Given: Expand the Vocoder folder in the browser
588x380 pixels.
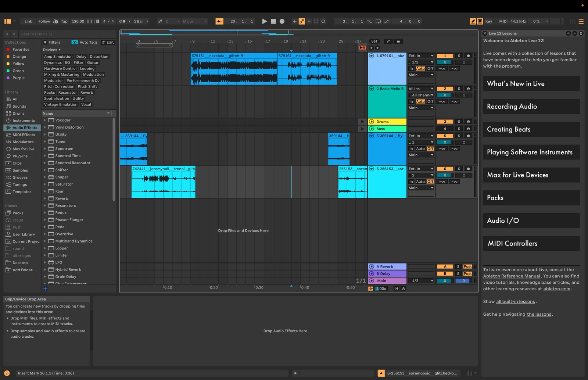Looking at the screenshot, I should pos(45,120).
